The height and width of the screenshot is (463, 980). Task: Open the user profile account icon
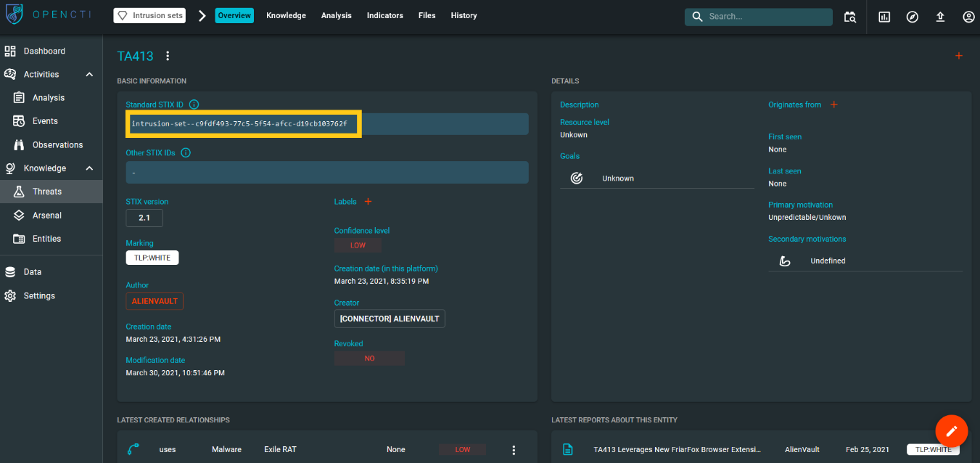[x=968, y=17]
